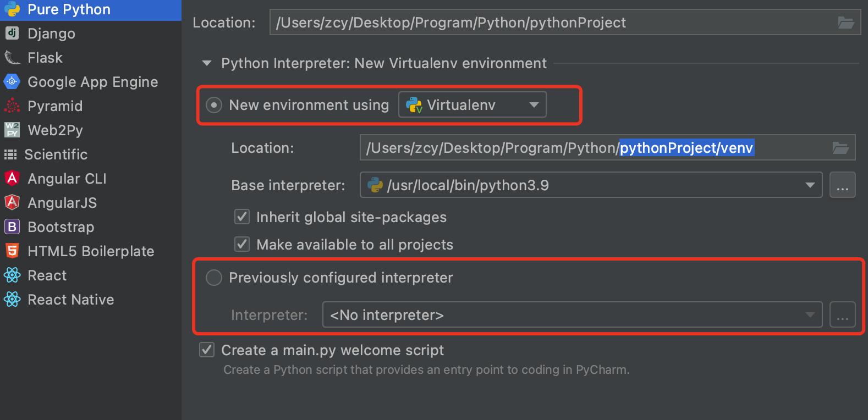Image resolution: width=868 pixels, height=420 pixels.
Task: Select React Native project type
Action: click(91, 299)
